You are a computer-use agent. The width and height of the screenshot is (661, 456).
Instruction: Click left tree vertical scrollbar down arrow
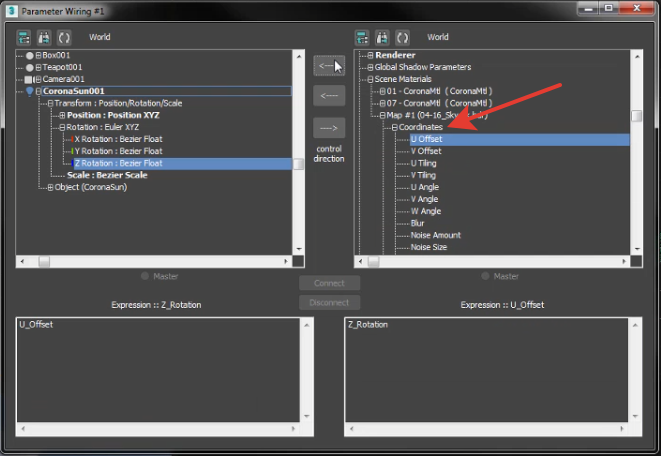298,249
